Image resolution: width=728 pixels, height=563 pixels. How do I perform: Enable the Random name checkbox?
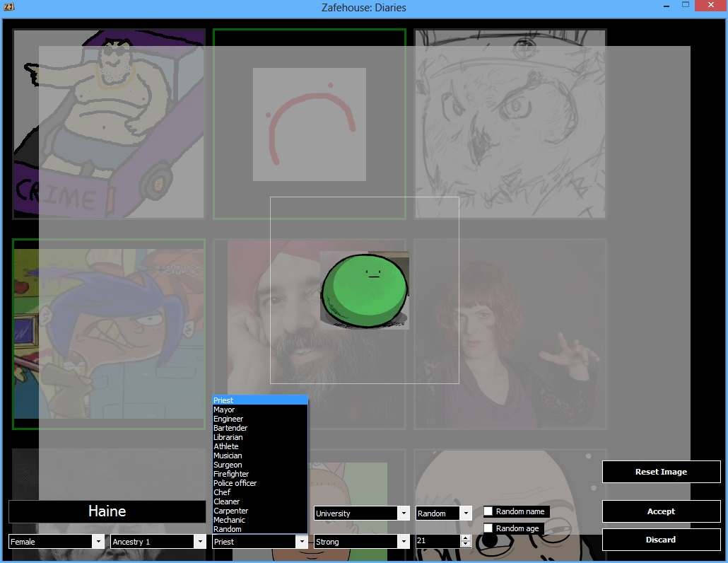coord(488,511)
